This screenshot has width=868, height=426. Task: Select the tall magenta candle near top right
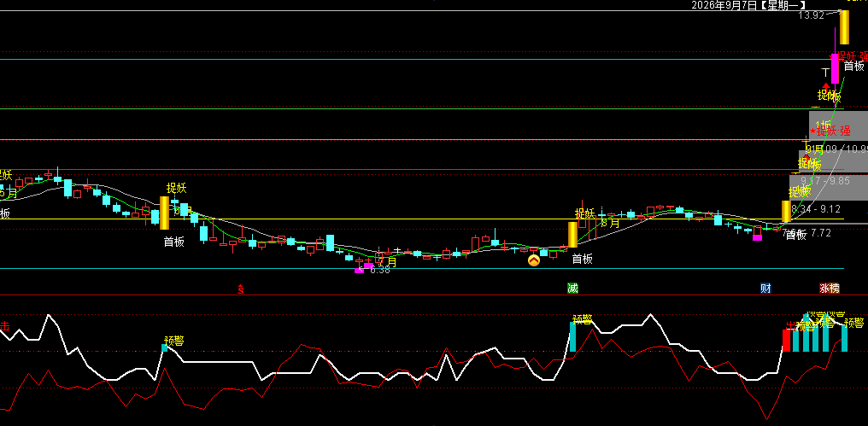click(x=835, y=68)
